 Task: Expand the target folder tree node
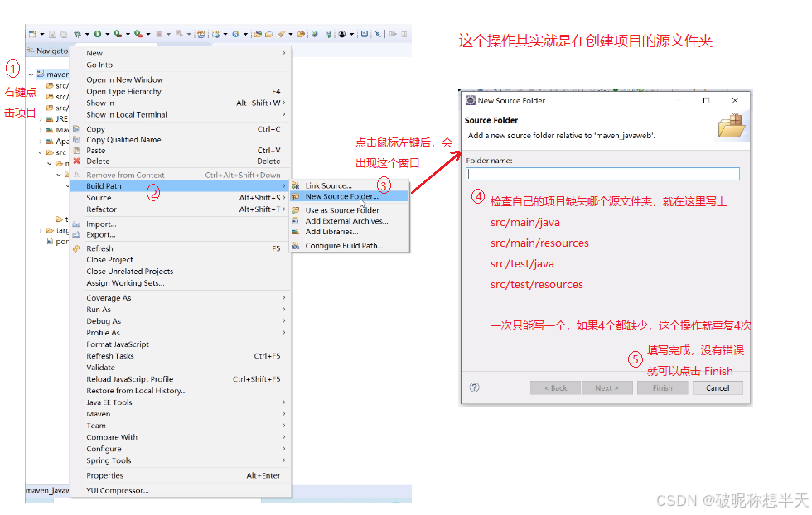tap(41, 230)
